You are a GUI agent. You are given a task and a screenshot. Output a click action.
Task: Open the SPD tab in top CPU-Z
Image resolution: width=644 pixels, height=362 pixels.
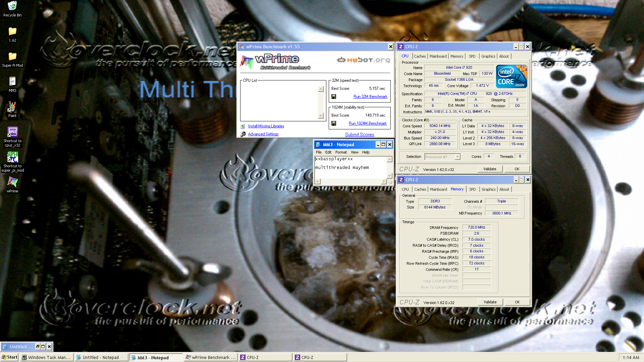[472, 56]
